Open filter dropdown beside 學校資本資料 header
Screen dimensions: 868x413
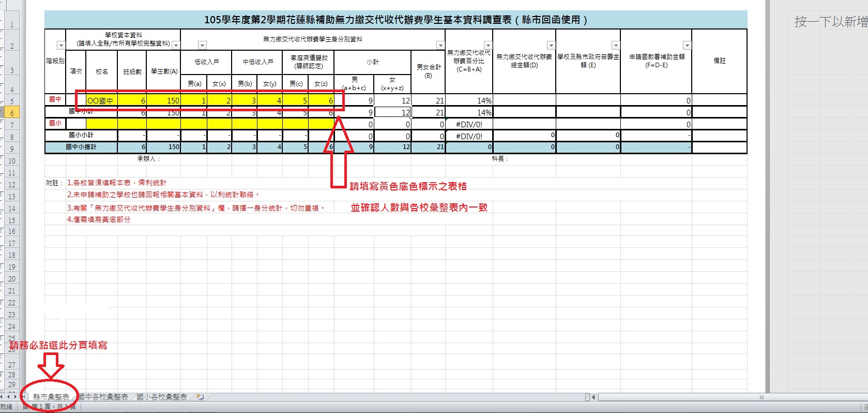[x=176, y=46]
